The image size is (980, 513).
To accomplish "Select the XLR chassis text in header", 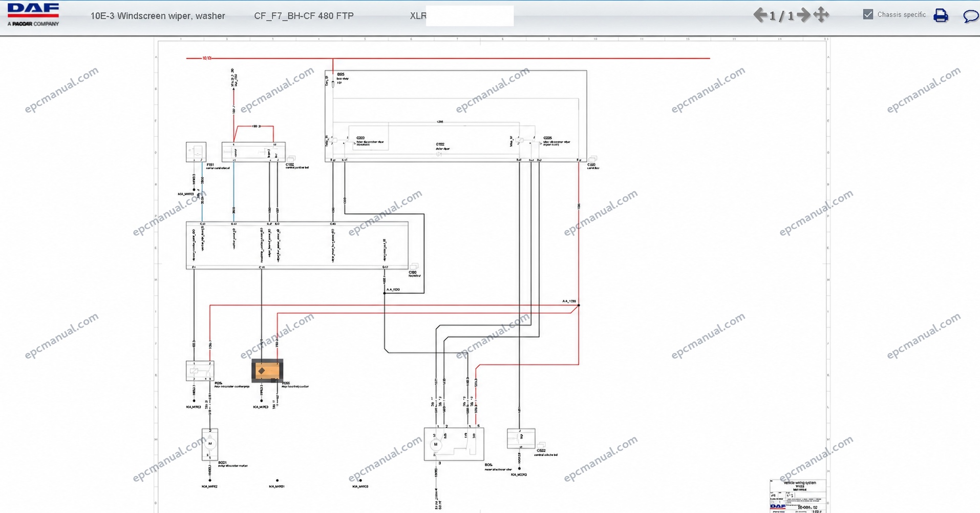I will tap(418, 16).
